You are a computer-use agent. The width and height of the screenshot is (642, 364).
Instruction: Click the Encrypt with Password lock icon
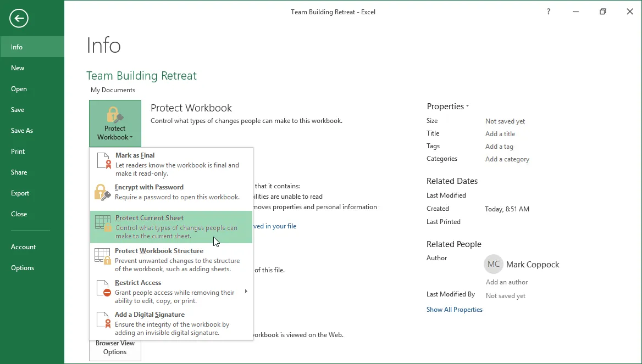pos(103,192)
